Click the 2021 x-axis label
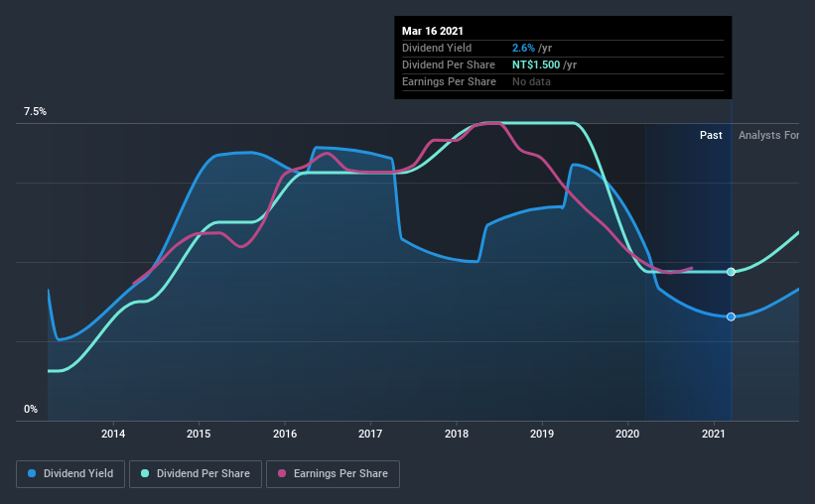This screenshot has width=815, height=504. [x=713, y=434]
